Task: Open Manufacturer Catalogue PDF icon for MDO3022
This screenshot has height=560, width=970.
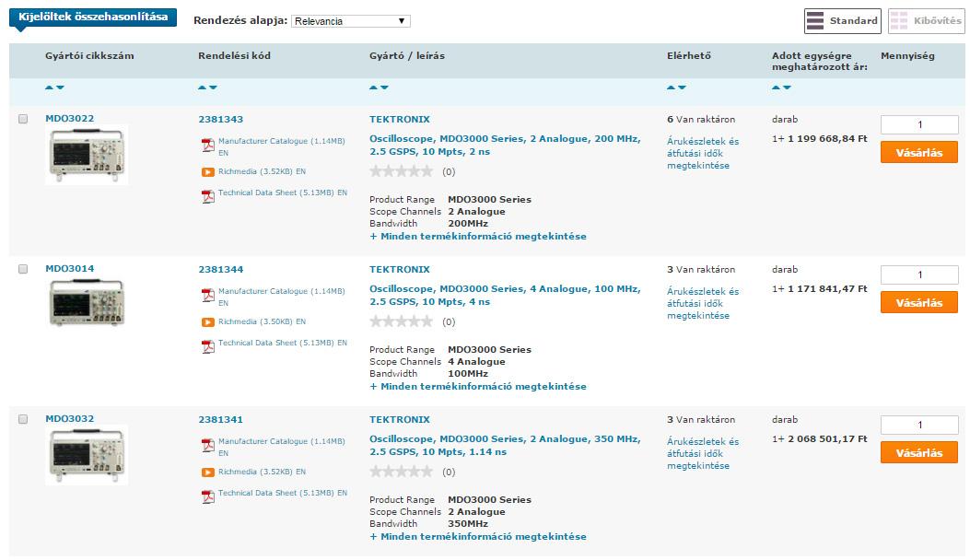Action: (x=208, y=146)
